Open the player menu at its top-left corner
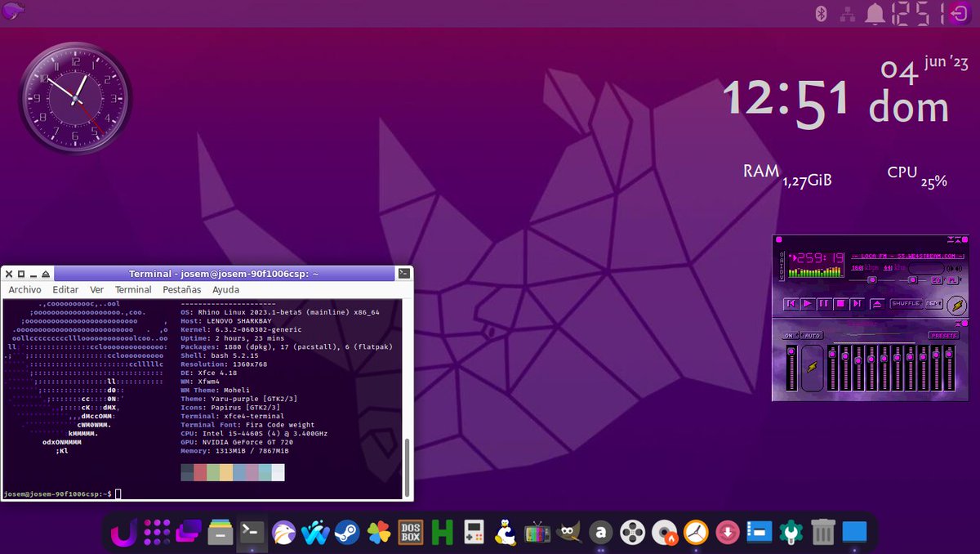 [x=779, y=239]
